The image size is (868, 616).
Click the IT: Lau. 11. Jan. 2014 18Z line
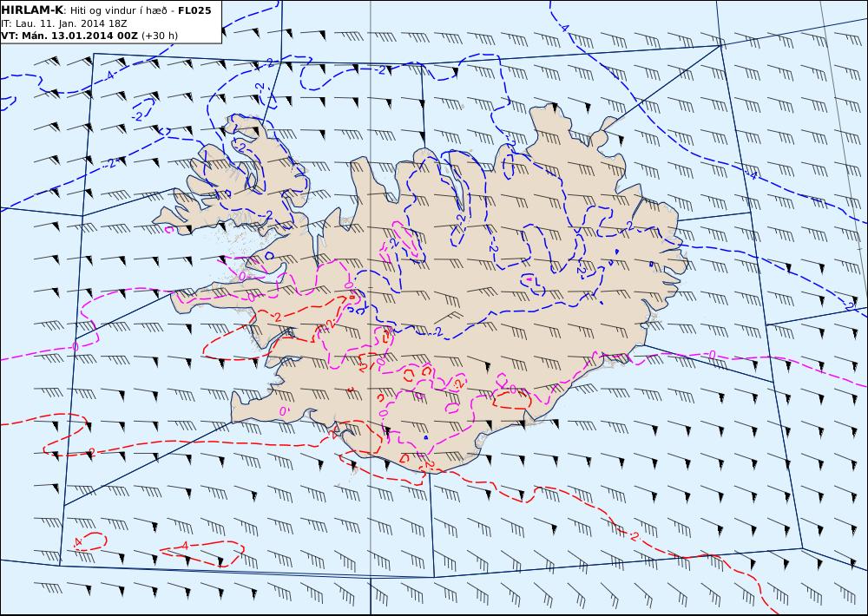click(x=63, y=23)
